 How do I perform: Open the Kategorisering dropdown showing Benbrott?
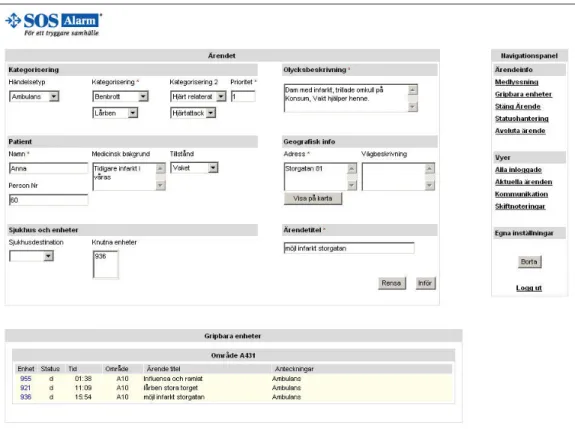coord(120,96)
